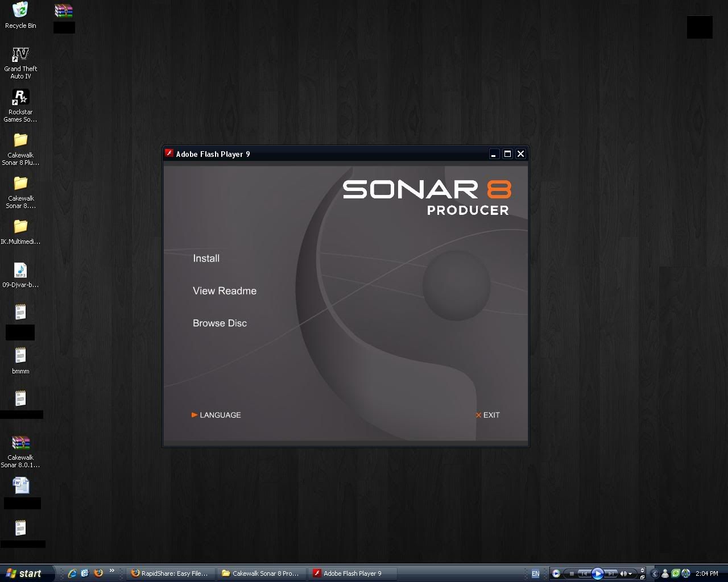Click EXIT in the Sonar installer
The height and width of the screenshot is (582, 728).
click(x=488, y=415)
